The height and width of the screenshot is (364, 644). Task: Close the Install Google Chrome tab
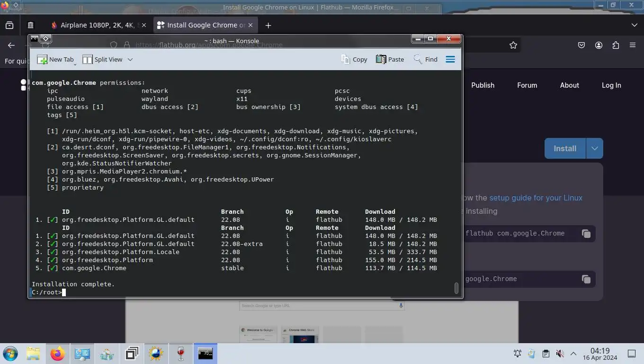pyautogui.click(x=250, y=25)
